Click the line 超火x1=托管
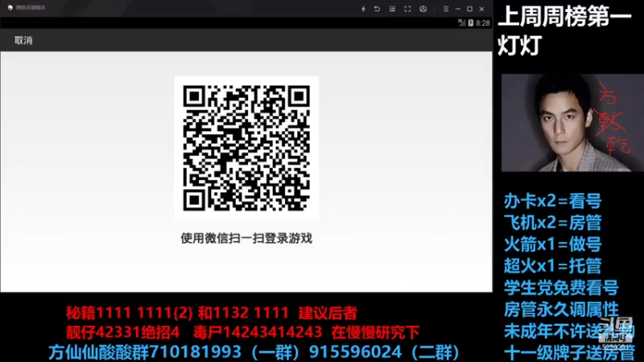This screenshot has width=644, height=362. [553, 266]
